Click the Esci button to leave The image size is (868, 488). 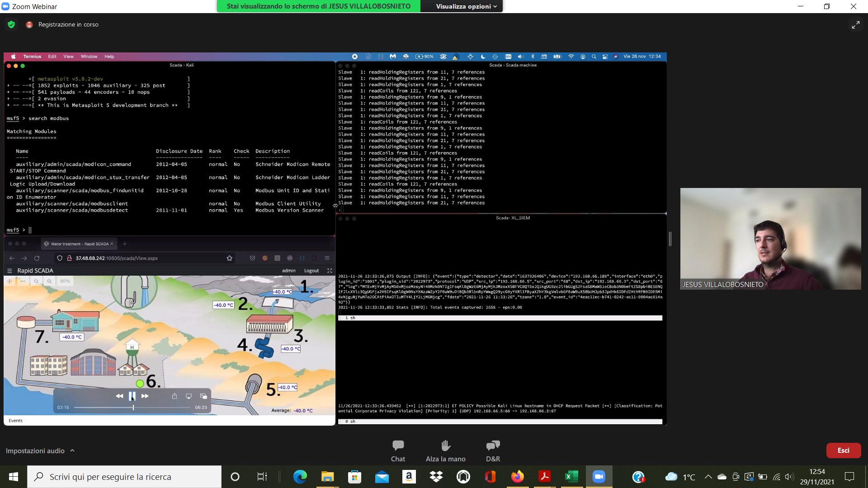pos(843,450)
